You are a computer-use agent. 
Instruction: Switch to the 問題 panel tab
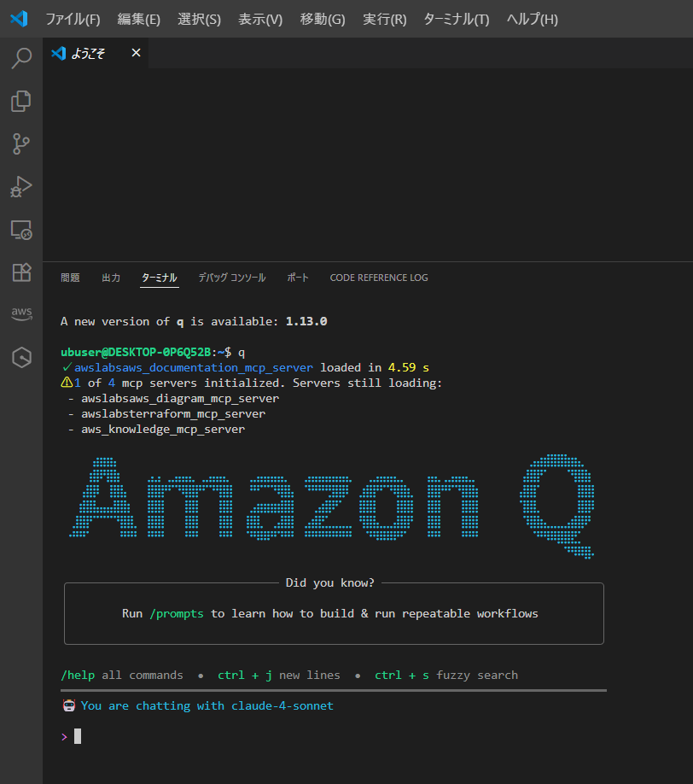70,278
